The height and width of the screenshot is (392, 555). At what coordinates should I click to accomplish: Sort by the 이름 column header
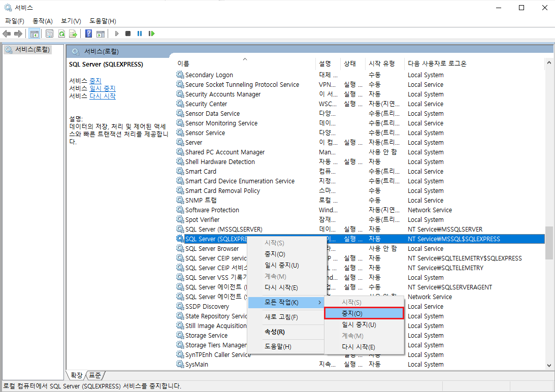click(x=245, y=63)
